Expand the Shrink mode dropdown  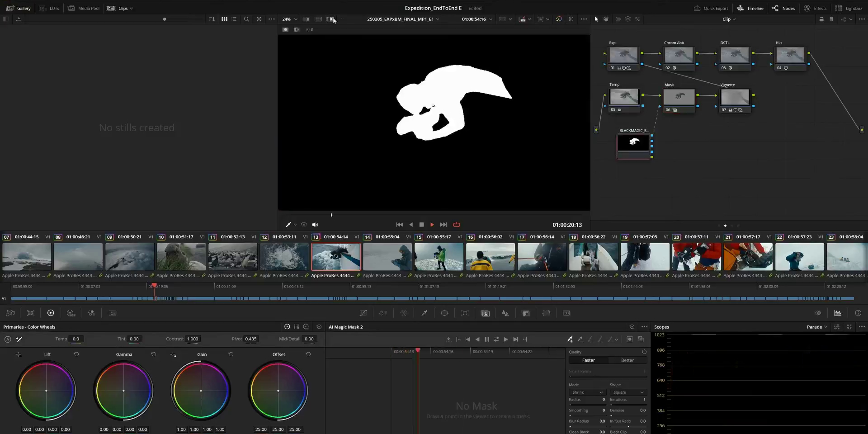click(x=587, y=392)
